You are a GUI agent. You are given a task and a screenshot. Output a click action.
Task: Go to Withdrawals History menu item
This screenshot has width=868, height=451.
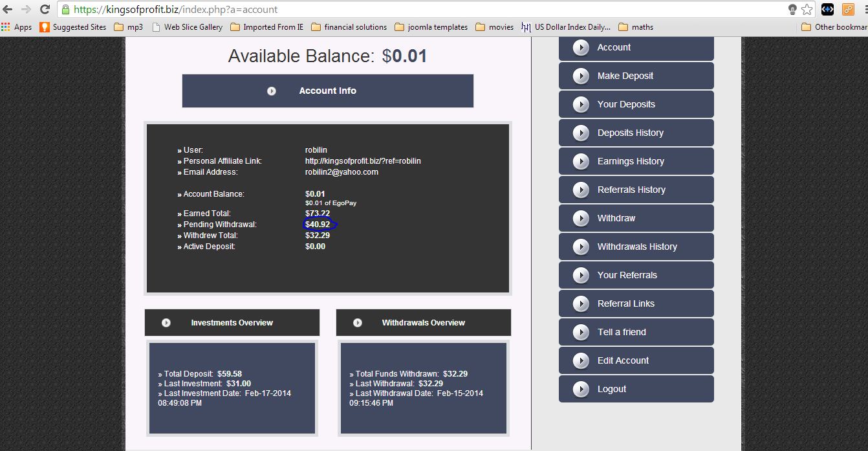pos(636,247)
